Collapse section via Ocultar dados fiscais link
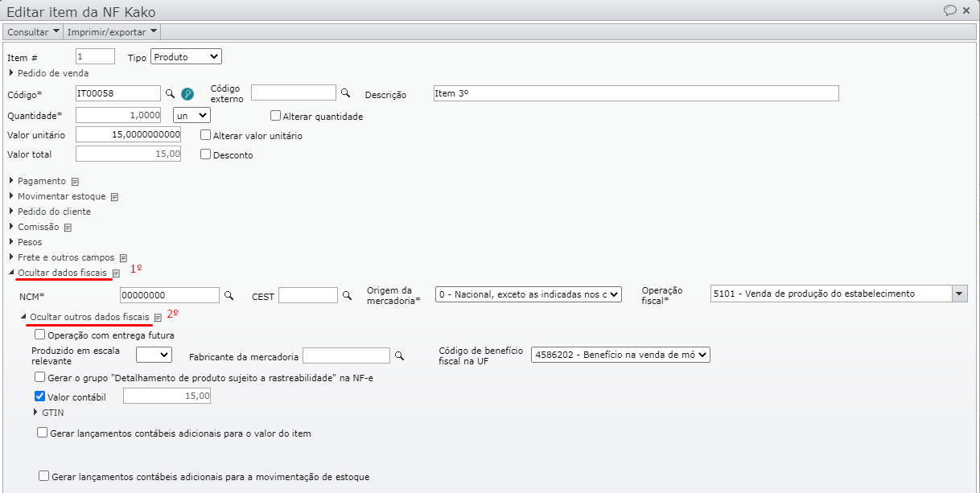This screenshot has height=493, width=980. click(62, 273)
